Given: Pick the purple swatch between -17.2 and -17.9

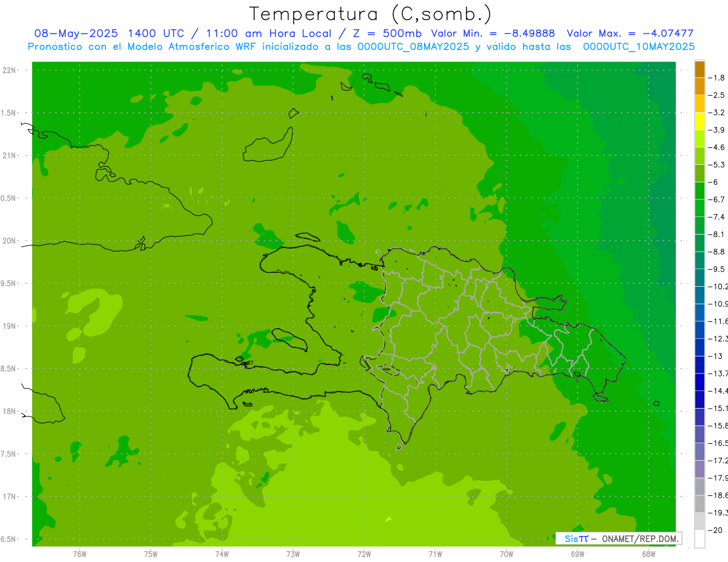Looking at the screenshot, I should [x=699, y=469].
